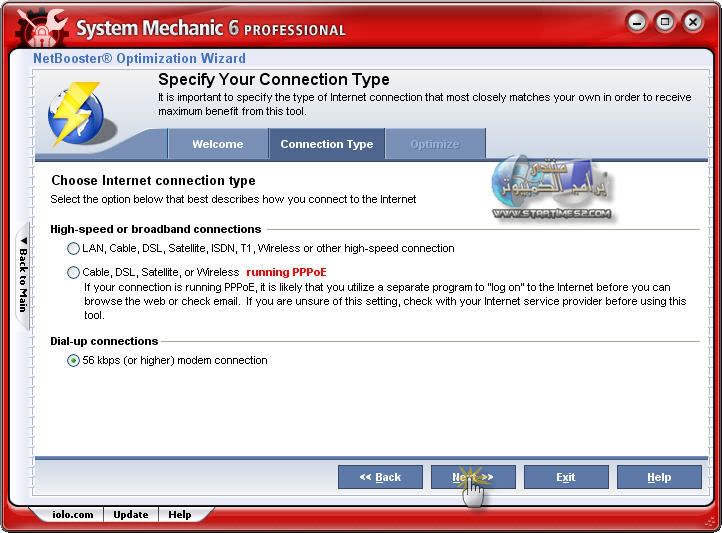722x533 pixels.
Task: Choose Cable, DSL running PPPoE radio option
Action: click(x=73, y=272)
